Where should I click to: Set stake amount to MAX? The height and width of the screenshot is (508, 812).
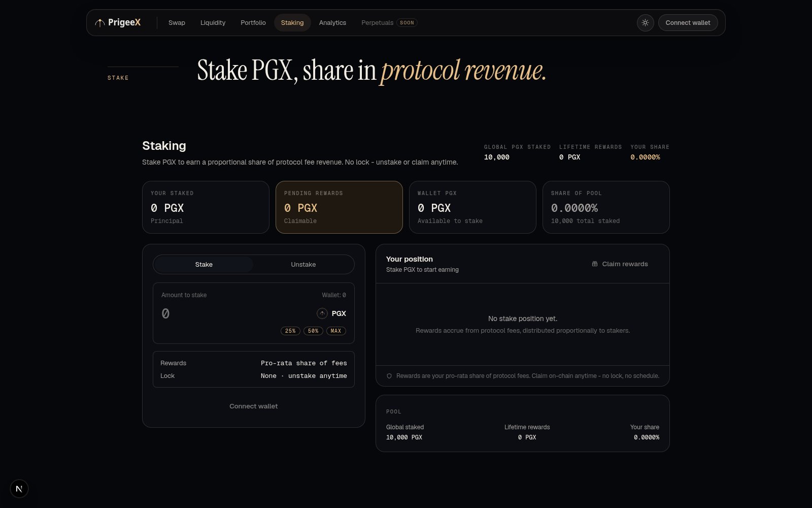coord(336,331)
